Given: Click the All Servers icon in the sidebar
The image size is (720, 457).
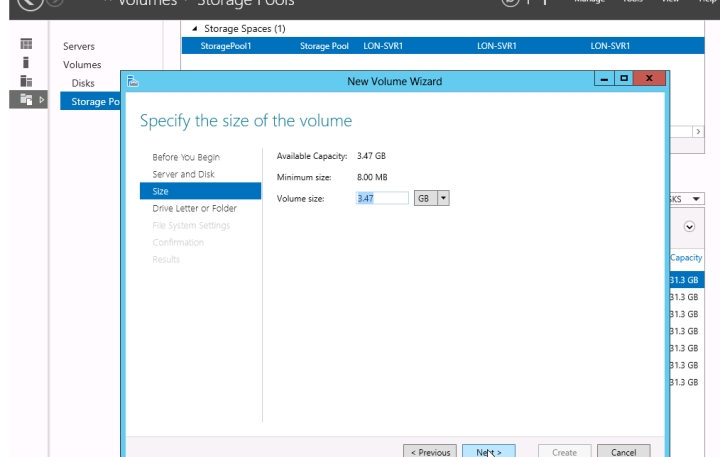Looking at the screenshot, I should (27, 81).
